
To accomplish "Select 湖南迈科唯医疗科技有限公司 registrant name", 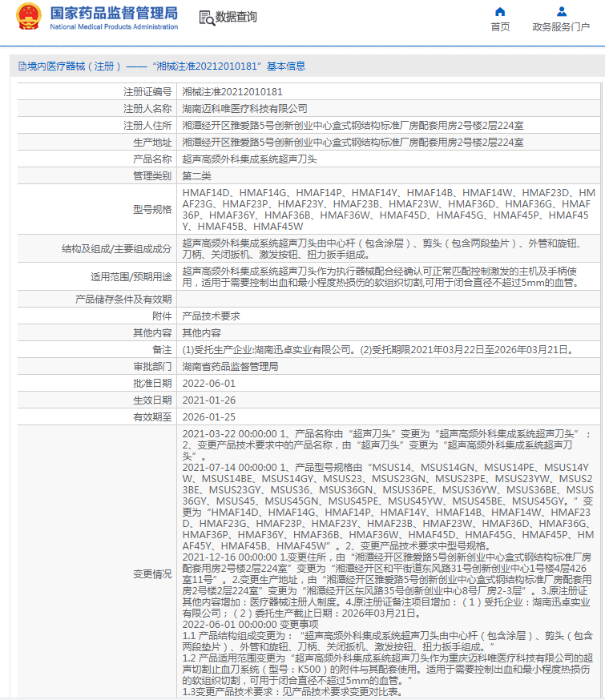I will pos(244,109).
